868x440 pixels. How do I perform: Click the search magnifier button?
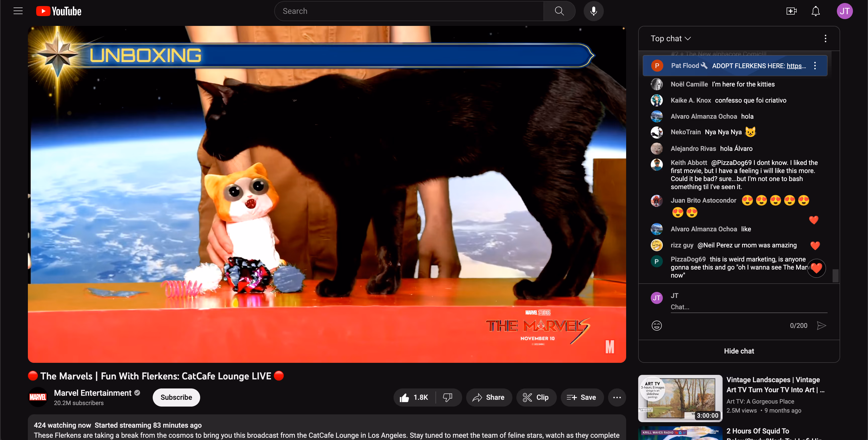pos(559,11)
